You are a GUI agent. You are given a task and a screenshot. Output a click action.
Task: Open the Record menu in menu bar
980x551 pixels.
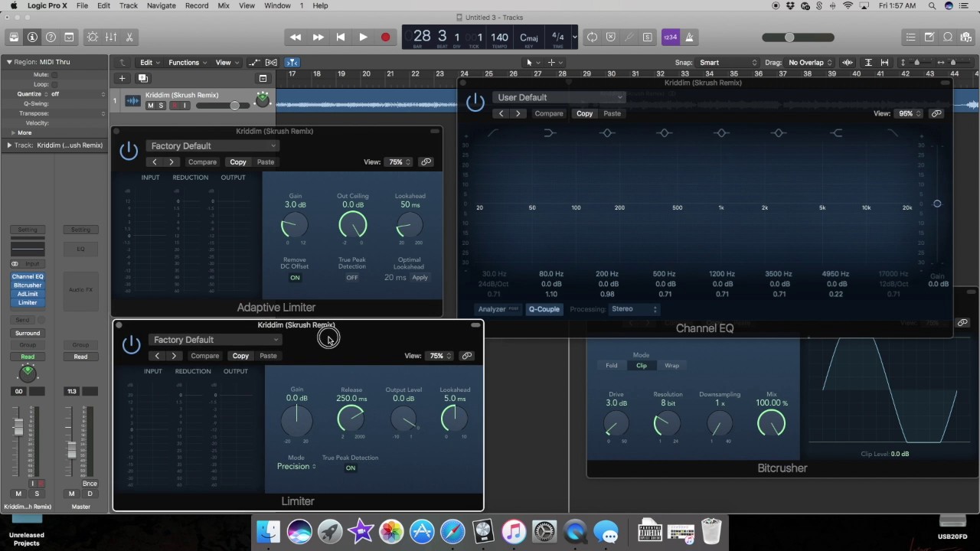tap(197, 5)
